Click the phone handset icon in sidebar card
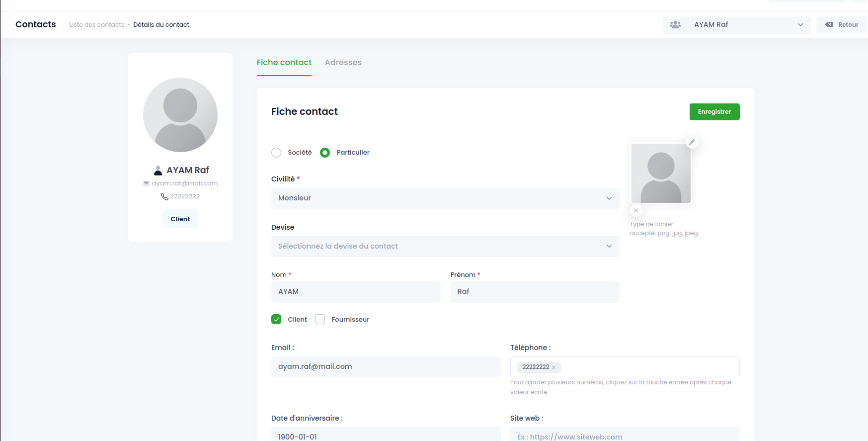868x441 pixels. click(x=164, y=196)
